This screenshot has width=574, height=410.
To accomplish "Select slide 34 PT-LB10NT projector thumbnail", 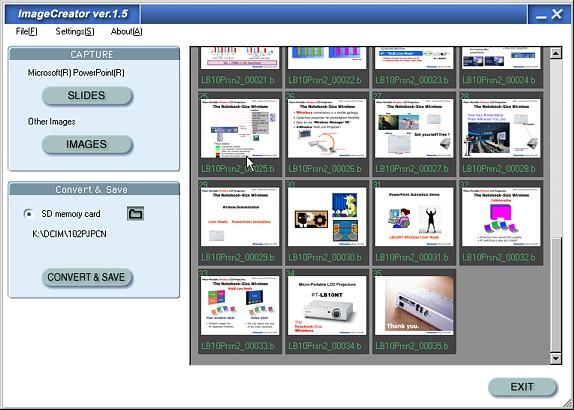I will tap(327, 305).
